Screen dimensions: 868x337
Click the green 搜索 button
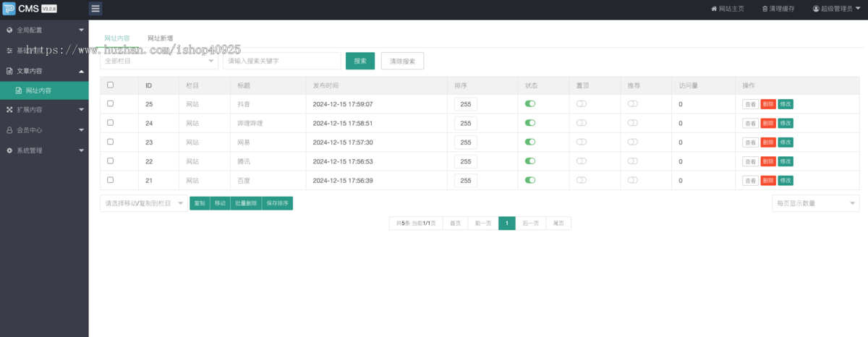(360, 61)
